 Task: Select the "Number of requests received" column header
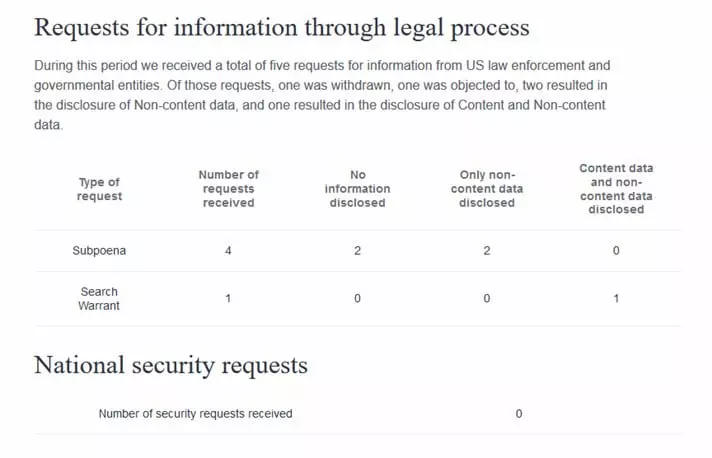228,189
